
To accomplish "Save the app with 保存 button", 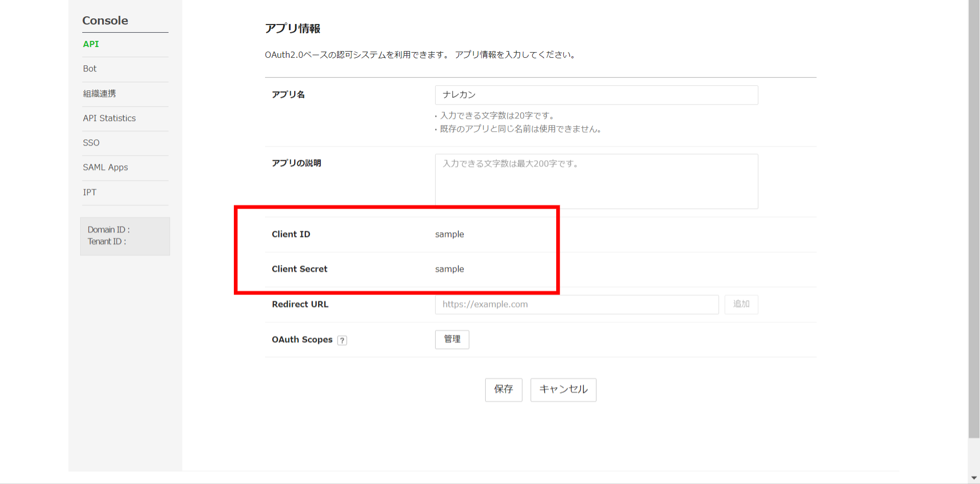I will pyautogui.click(x=504, y=390).
